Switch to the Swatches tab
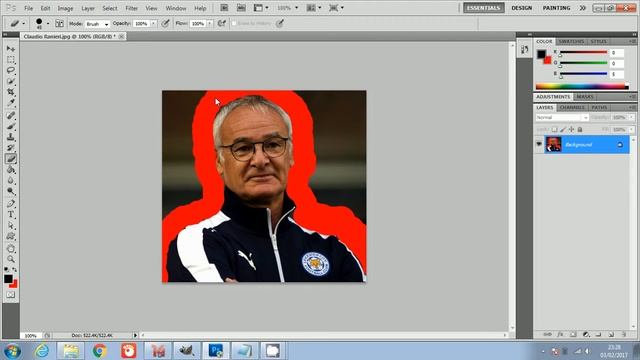 (571, 42)
